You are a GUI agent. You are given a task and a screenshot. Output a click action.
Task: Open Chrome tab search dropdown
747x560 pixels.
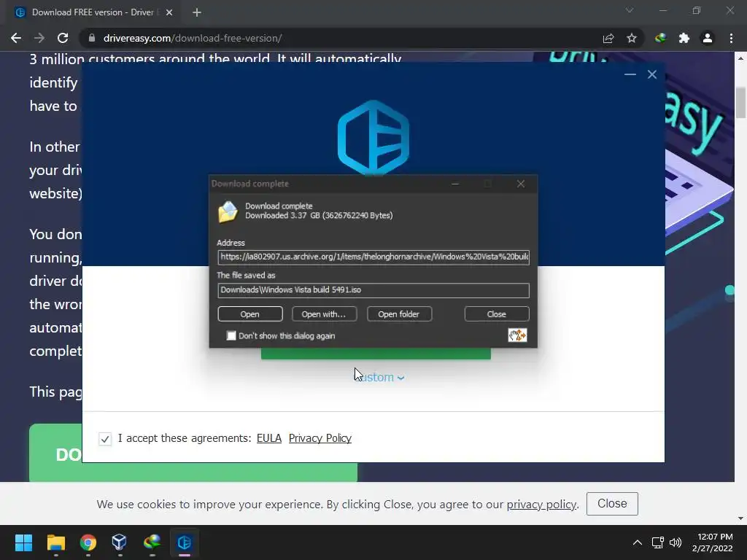point(630,10)
